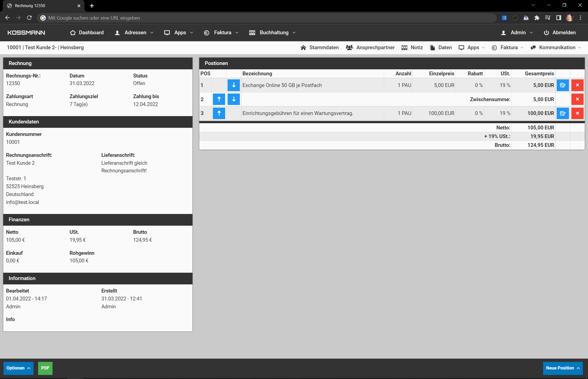Delete the Zwischensumme row

click(577, 99)
